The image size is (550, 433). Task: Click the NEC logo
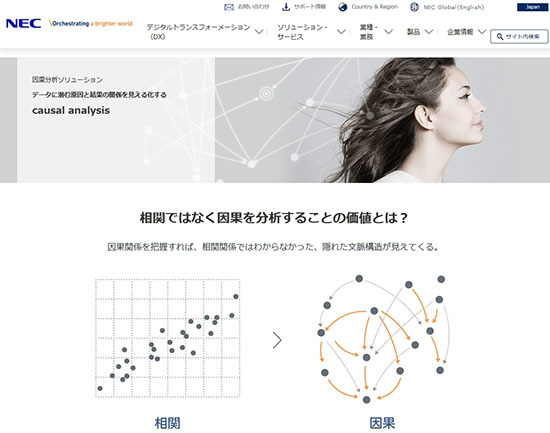[x=24, y=24]
